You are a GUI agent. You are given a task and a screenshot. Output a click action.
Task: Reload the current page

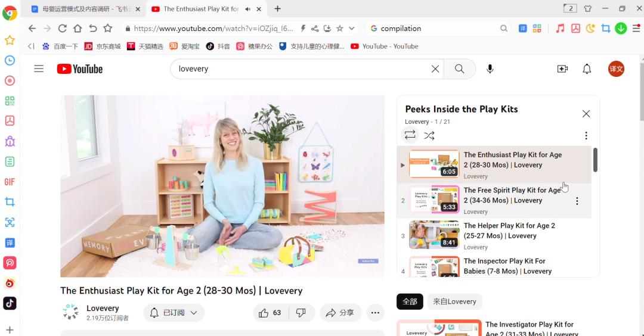point(63,29)
